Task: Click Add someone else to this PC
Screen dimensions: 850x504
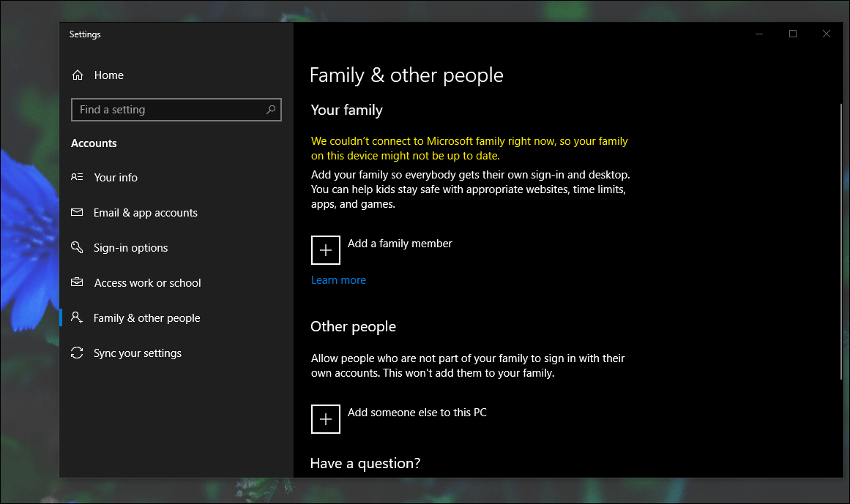Action: (417, 413)
